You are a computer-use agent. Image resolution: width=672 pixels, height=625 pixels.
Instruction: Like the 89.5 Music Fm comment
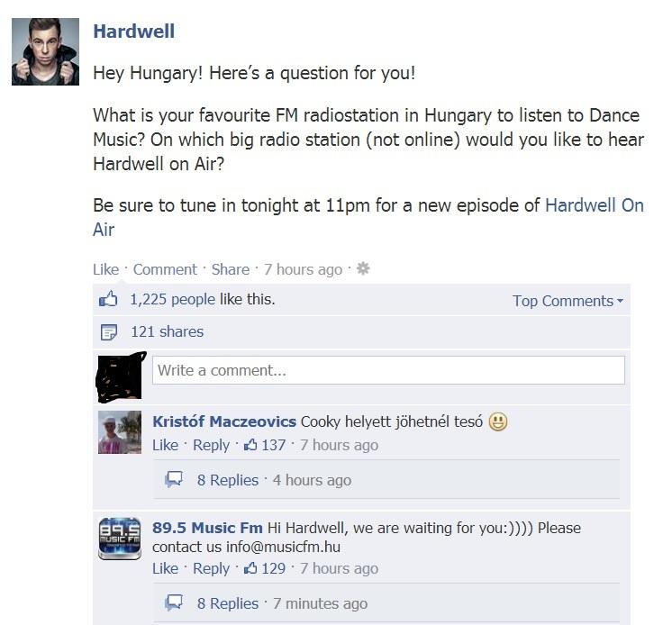[165, 568]
